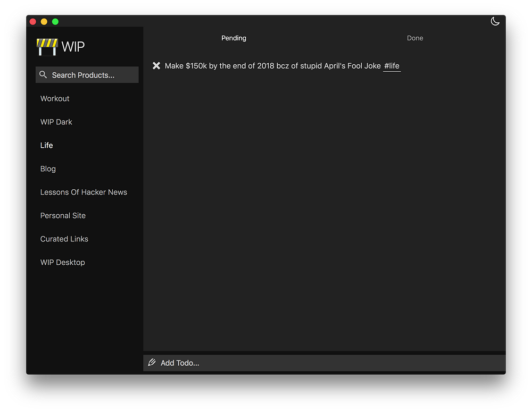Open the Personal Site product
This screenshot has width=532, height=412.
click(x=63, y=215)
